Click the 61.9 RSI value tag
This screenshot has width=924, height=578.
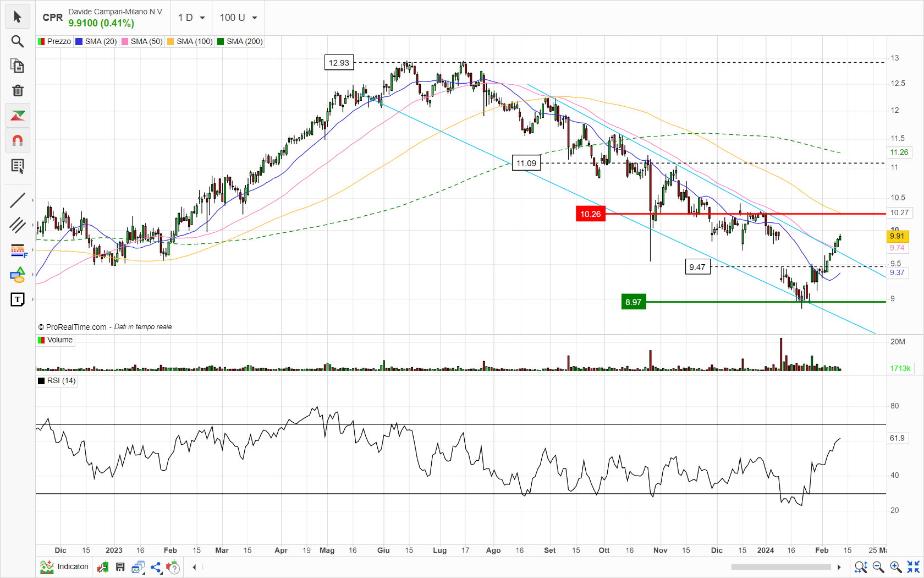[x=898, y=438]
